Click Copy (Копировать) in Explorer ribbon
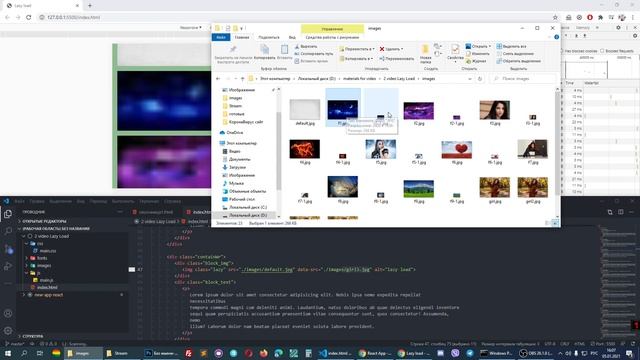 pos(264,52)
